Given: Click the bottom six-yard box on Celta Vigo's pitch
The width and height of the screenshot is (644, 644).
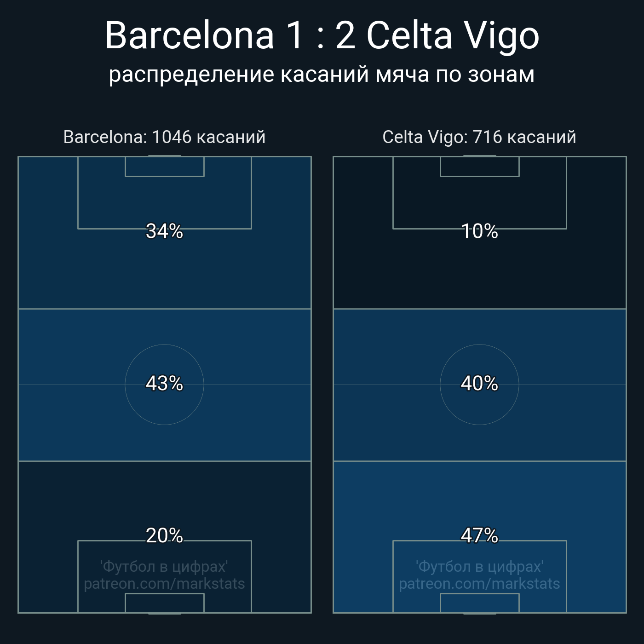Looking at the screenshot, I should pyautogui.click(x=479, y=603).
